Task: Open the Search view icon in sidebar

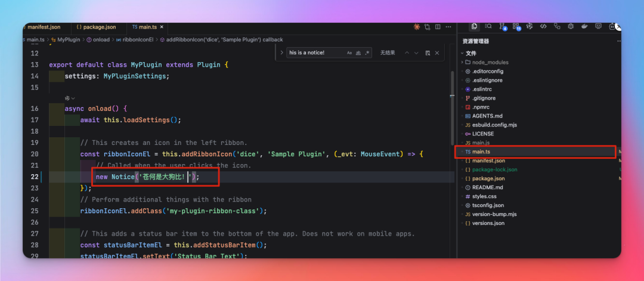Action: tap(488, 26)
